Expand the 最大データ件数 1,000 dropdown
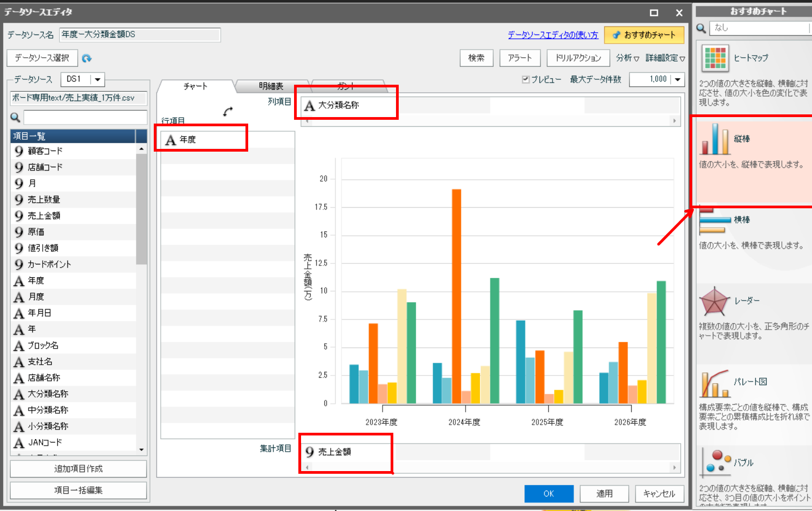 pyautogui.click(x=678, y=79)
